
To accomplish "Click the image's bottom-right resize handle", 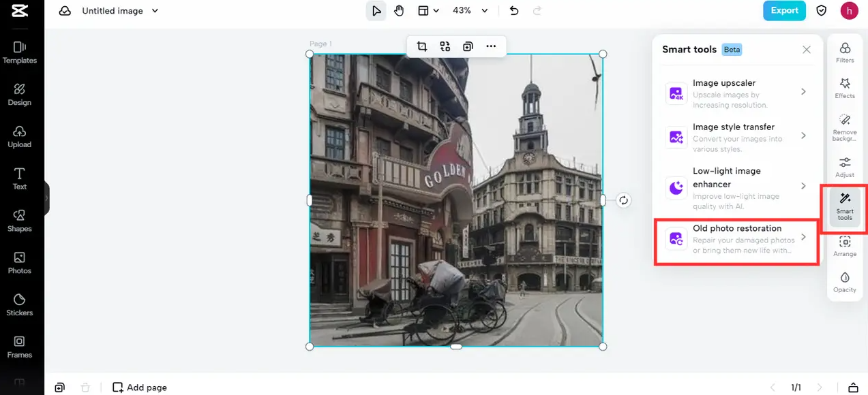I will pos(603,347).
